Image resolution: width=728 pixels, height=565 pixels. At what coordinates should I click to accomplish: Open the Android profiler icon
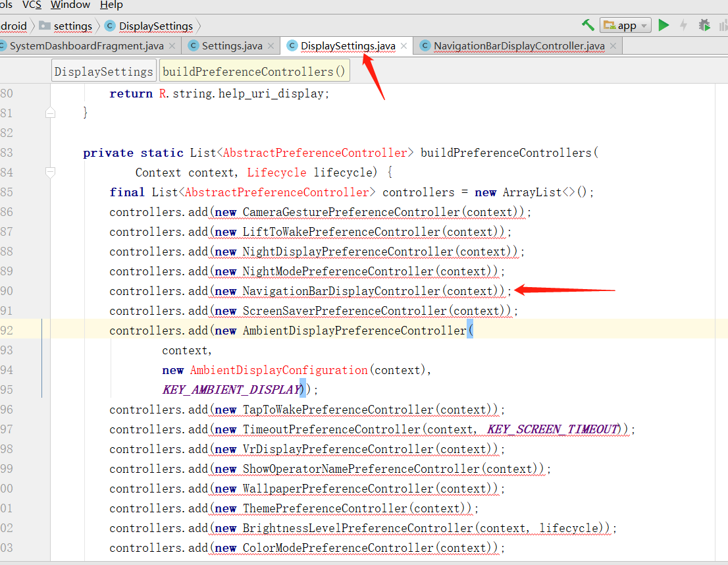pos(722,25)
